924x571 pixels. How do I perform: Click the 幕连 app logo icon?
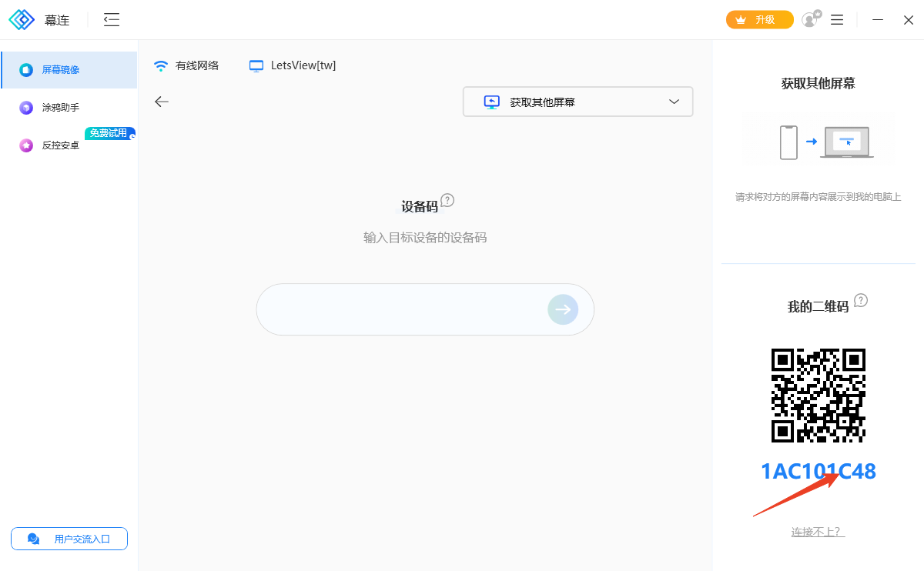click(x=22, y=20)
